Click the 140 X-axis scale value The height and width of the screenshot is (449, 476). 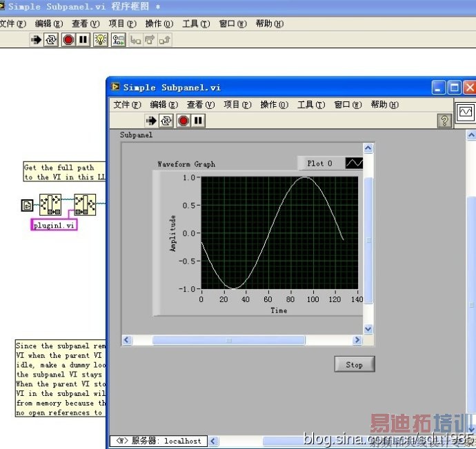pos(357,299)
